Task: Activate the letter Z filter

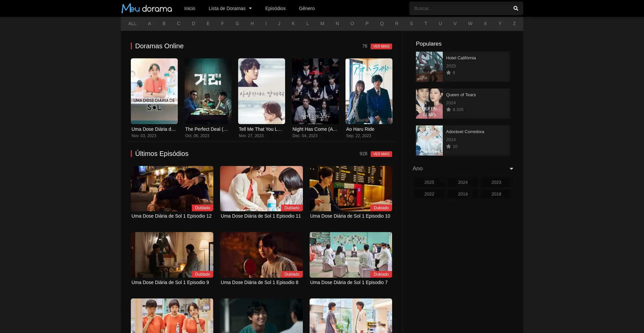Action: coord(514,23)
